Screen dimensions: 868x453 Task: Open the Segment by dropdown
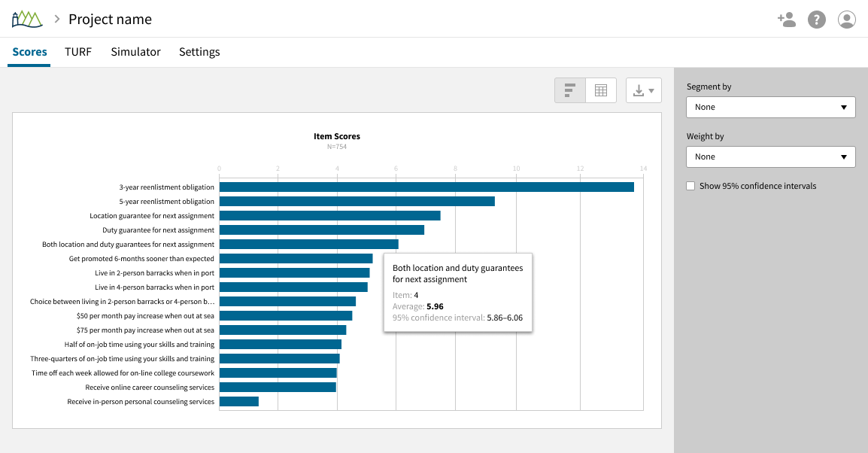pos(770,107)
